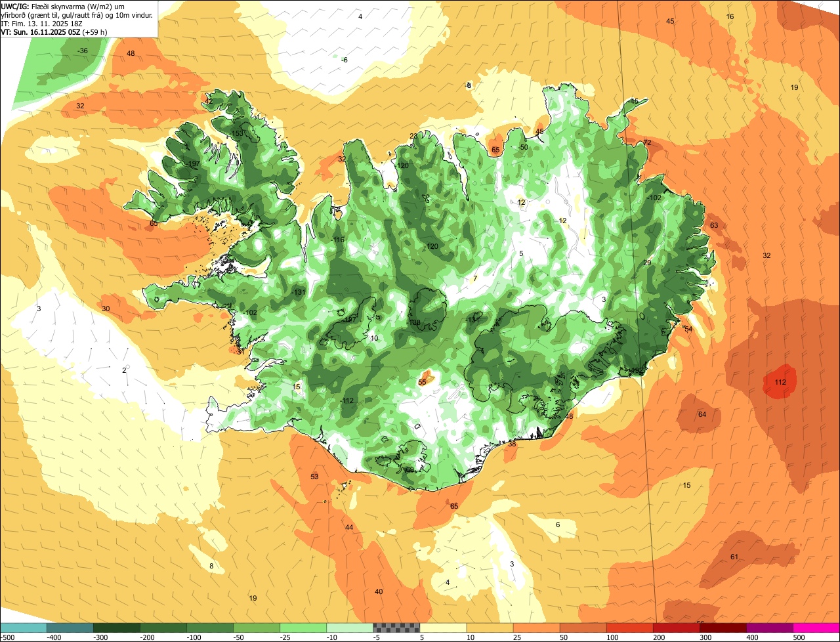Click the map value "30" off the west coast
Viewport: 840px width, 642px height.
pos(106,309)
